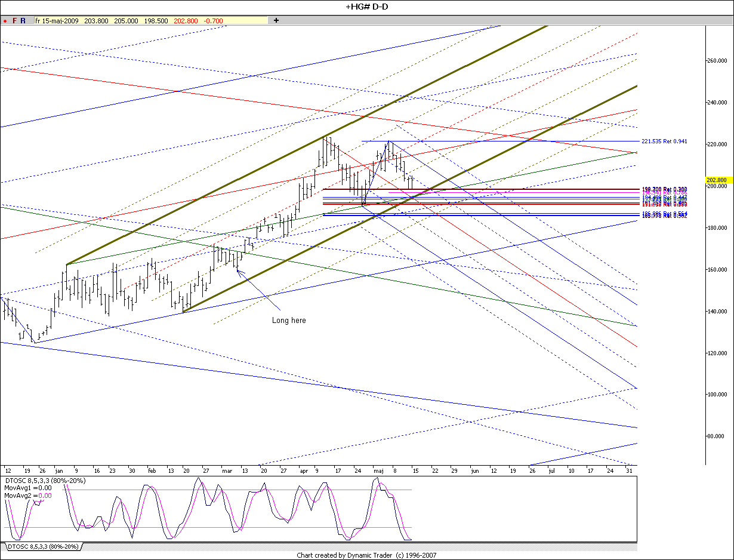Image resolution: width=734 pixels, height=560 pixels.
Task: Click the Dynamic Trader copyright text
Action: tap(366, 555)
